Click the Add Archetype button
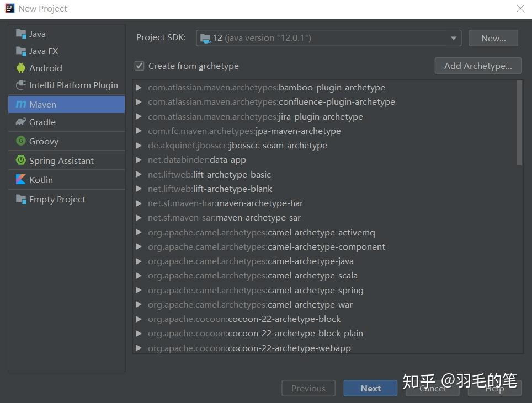The width and height of the screenshot is (532, 403). click(478, 66)
